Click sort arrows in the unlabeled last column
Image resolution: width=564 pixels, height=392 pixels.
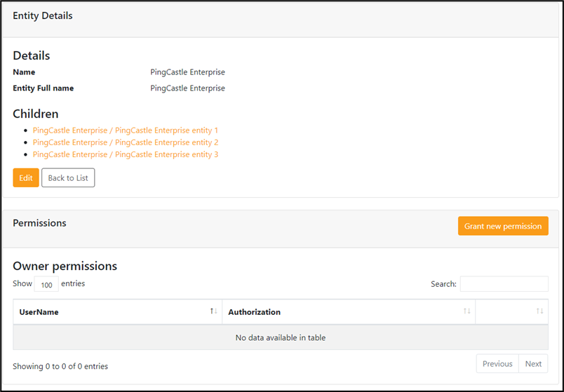click(540, 311)
